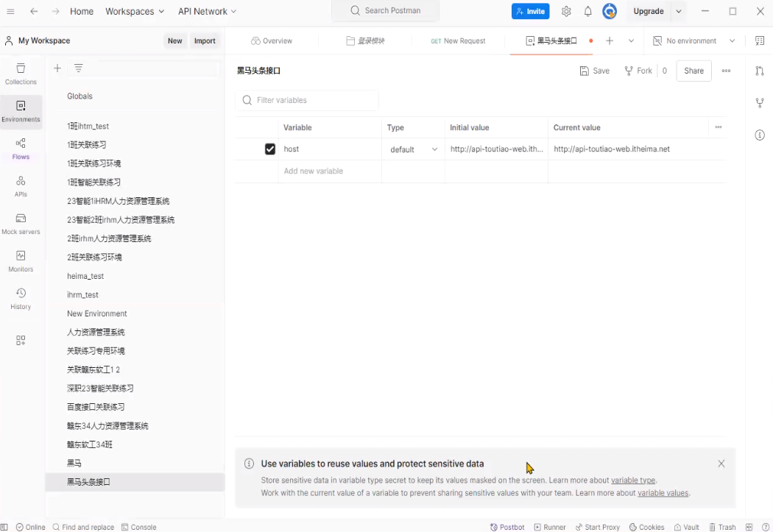Switch to the Overview tab
Screen dimensions: 773x532
point(271,41)
